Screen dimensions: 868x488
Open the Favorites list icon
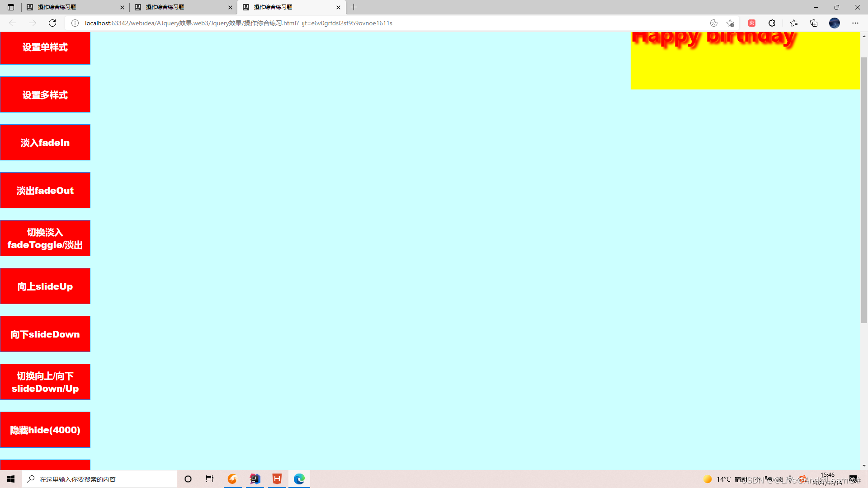coord(794,23)
